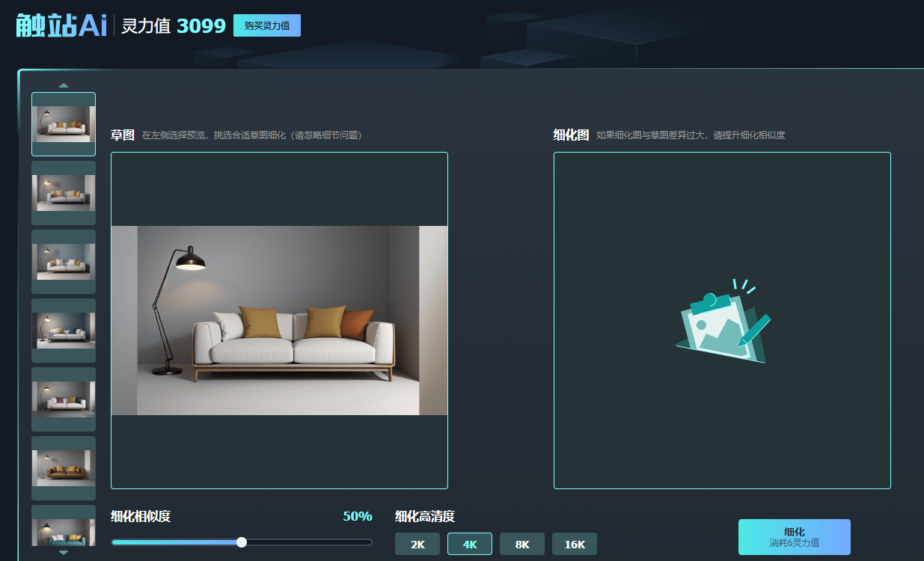
Task: Click the up arrow above the thumbnail list
Action: pyautogui.click(x=64, y=85)
